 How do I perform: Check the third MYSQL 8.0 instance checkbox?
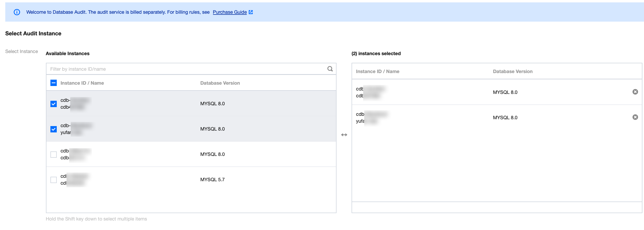coord(54,154)
